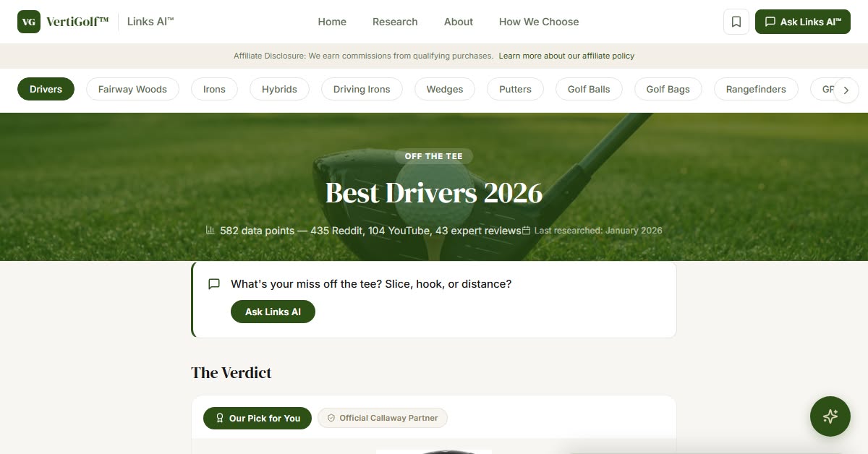Select the Drivers category chip

point(46,89)
